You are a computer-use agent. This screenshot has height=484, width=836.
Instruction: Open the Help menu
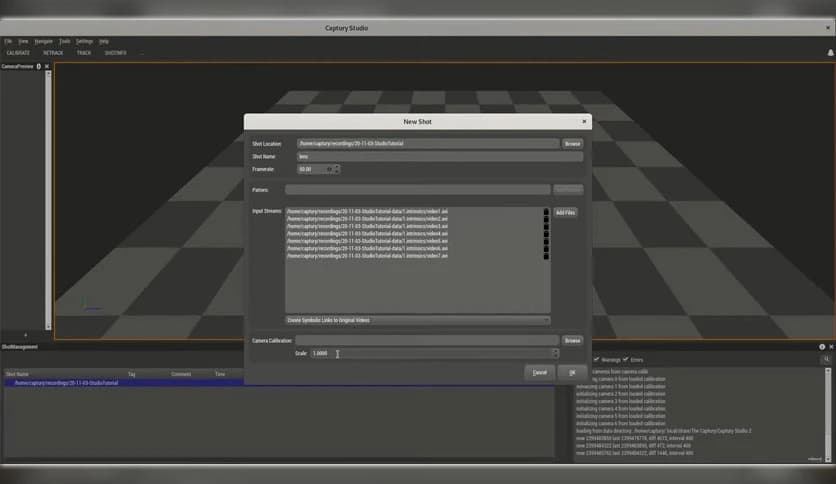click(x=104, y=41)
